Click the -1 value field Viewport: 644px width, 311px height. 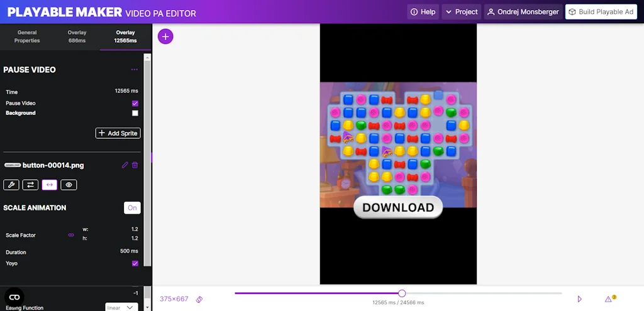point(136,293)
